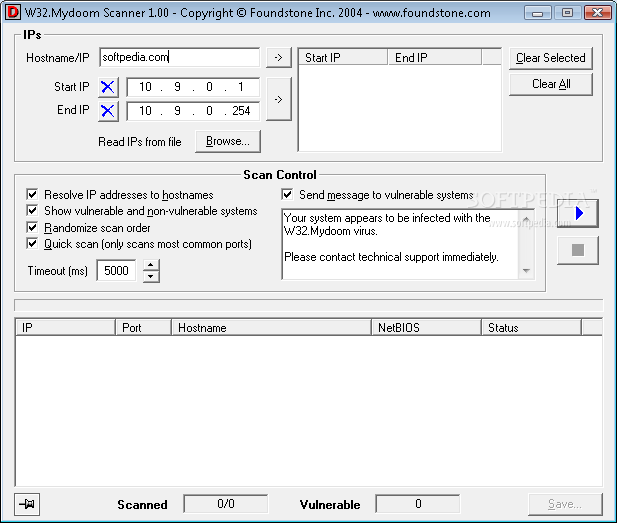Click the Clear All button
Image resolution: width=617 pixels, height=523 pixels.
[x=550, y=84]
